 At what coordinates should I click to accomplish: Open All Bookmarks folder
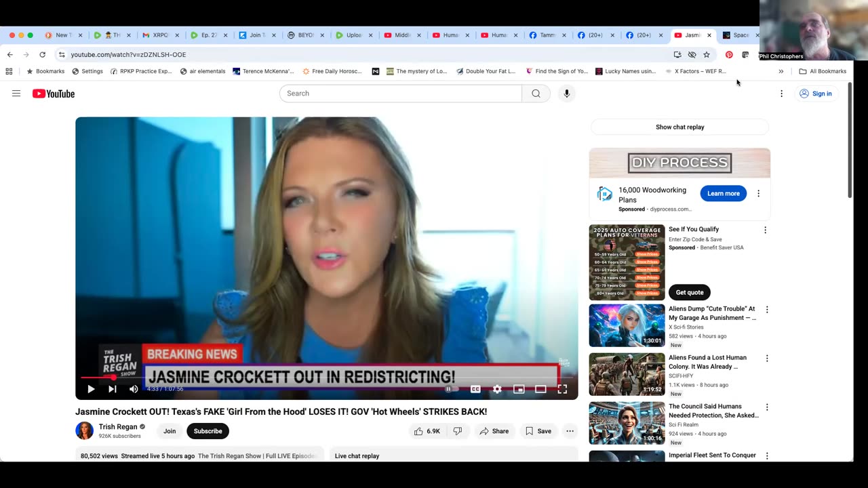pyautogui.click(x=823, y=71)
